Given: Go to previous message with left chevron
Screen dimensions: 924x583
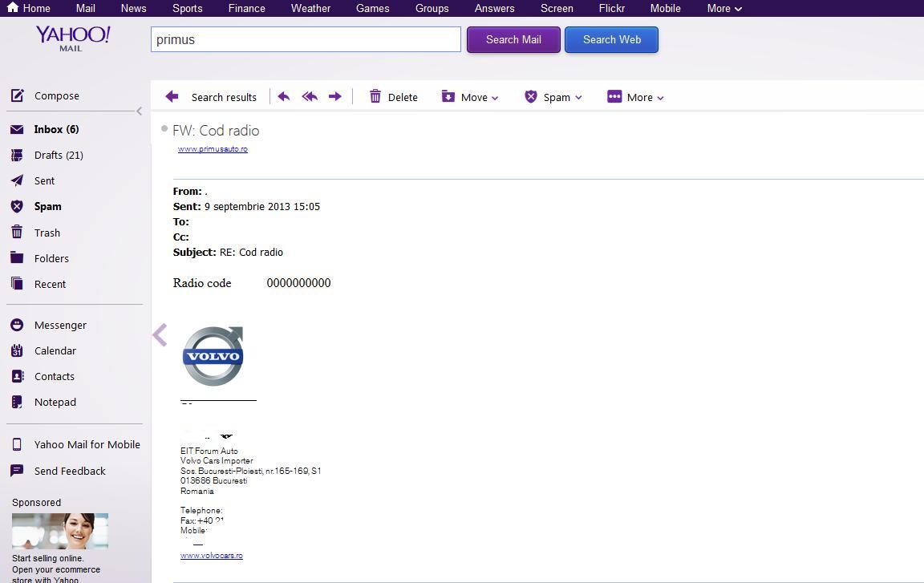Looking at the screenshot, I should 160,334.
